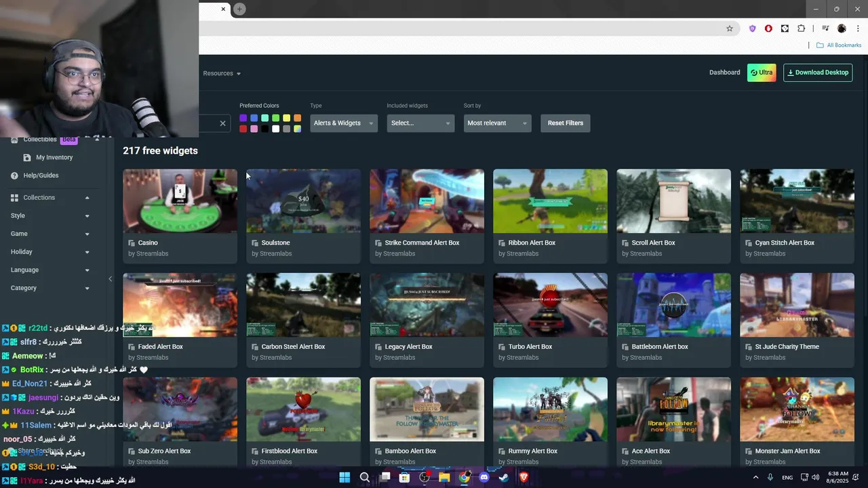Click the Download Desktop button
Viewport: 868px width, 488px height.
click(818, 73)
